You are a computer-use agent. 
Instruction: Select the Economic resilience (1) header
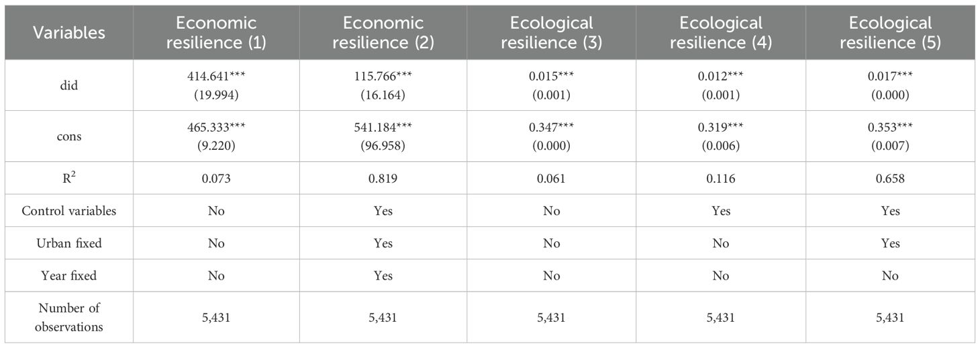(x=216, y=33)
